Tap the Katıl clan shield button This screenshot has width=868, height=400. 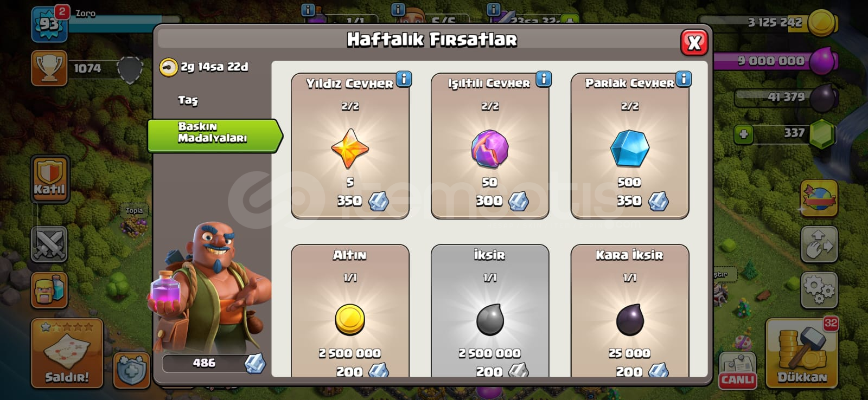[x=50, y=179]
